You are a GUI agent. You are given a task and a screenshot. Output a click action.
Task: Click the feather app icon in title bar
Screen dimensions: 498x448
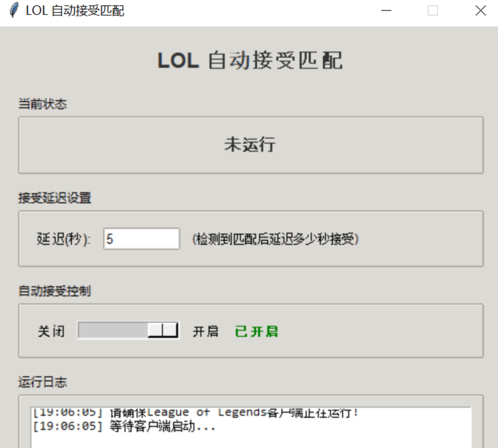pos(13,10)
